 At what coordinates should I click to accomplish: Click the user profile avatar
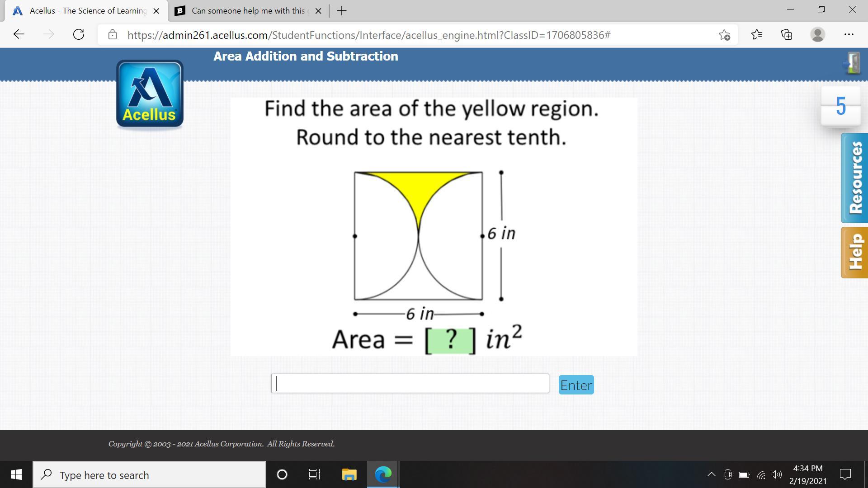[817, 35]
